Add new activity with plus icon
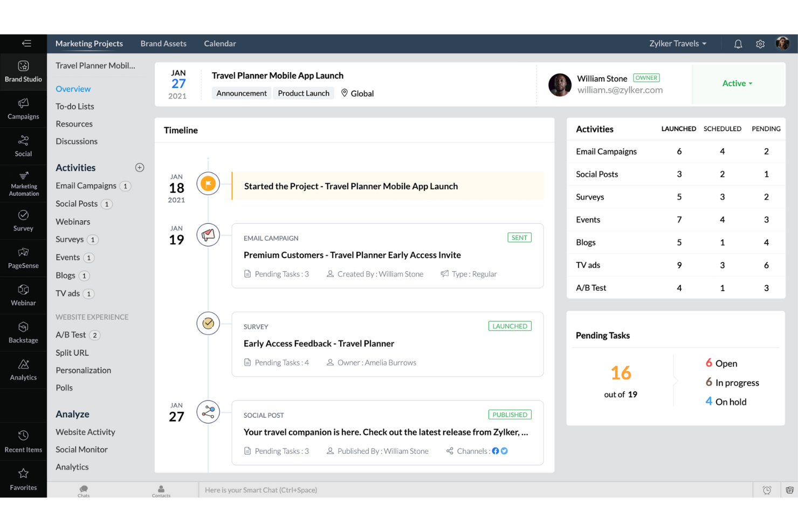This screenshot has width=798, height=532. tap(140, 168)
